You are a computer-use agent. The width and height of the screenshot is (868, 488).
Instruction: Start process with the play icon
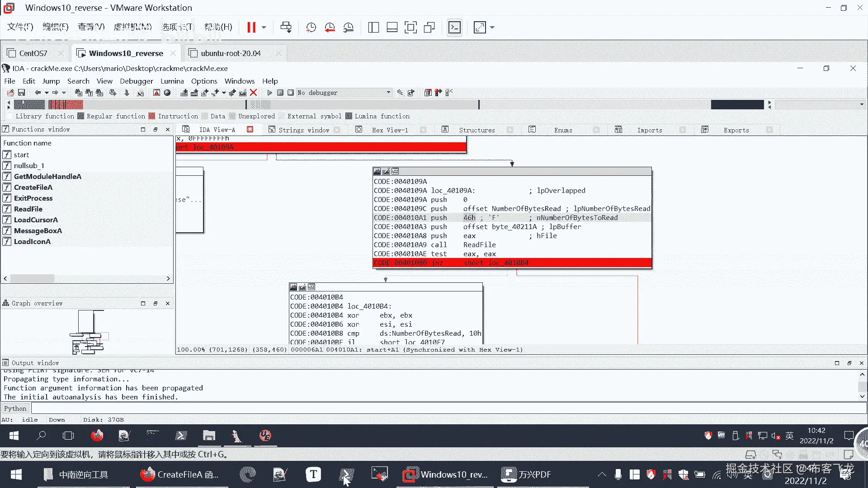[x=269, y=93]
